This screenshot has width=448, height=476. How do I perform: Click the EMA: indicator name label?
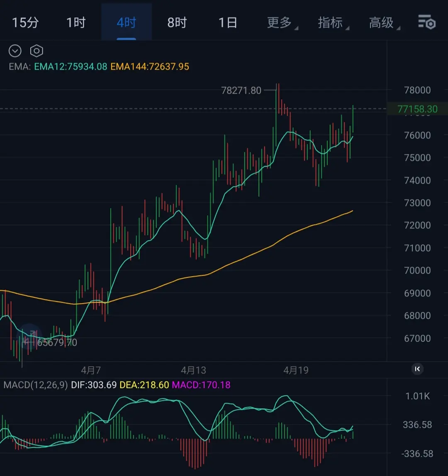(x=20, y=66)
